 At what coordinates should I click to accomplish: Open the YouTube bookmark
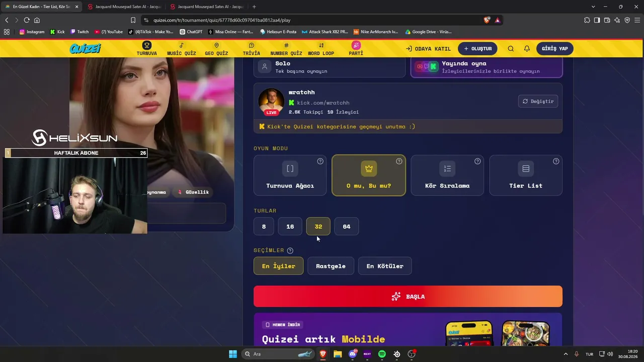[x=109, y=32]
